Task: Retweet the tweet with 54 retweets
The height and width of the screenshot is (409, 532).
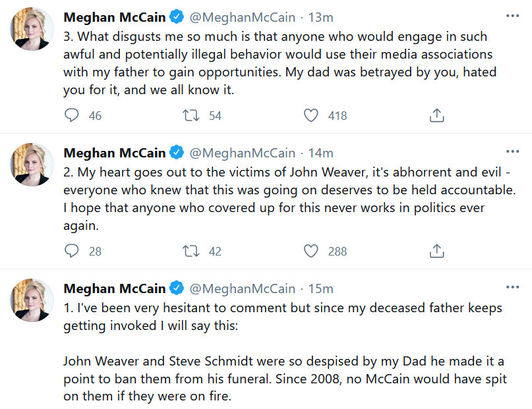Action: click(x=191, y=115)
